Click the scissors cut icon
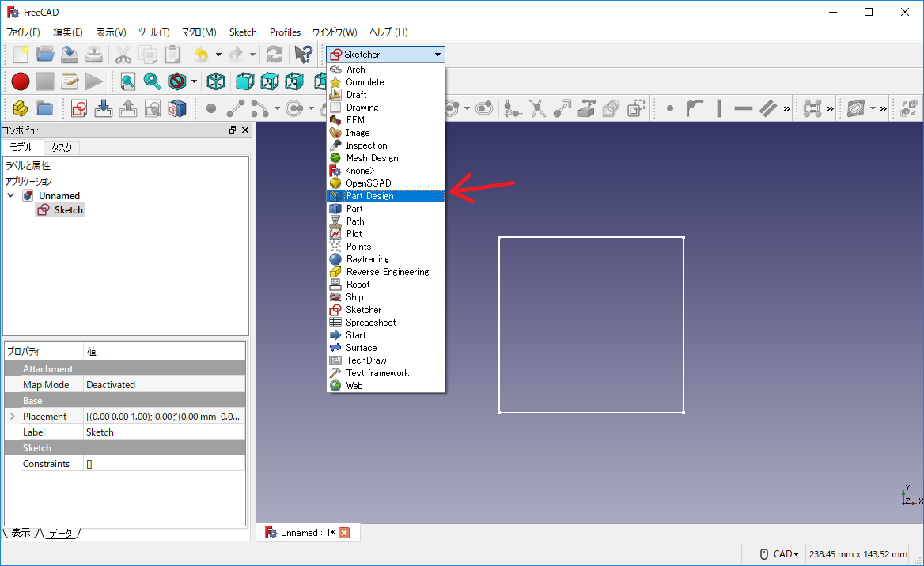Screen dimensions: 924x566 point(123,55)
